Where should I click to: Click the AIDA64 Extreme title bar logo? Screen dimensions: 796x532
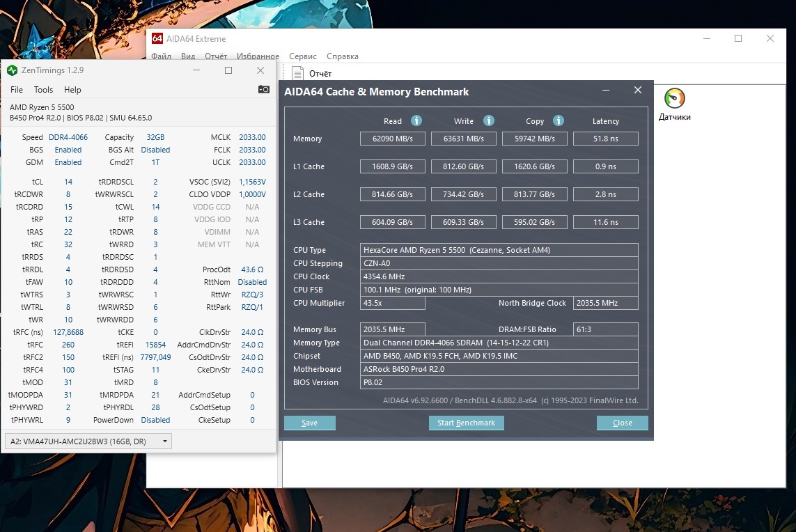coord(157,38)
